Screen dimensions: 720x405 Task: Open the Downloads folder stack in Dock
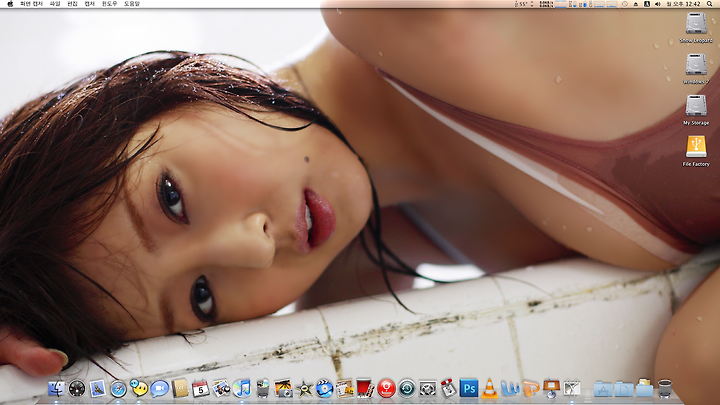click(644, 388)
